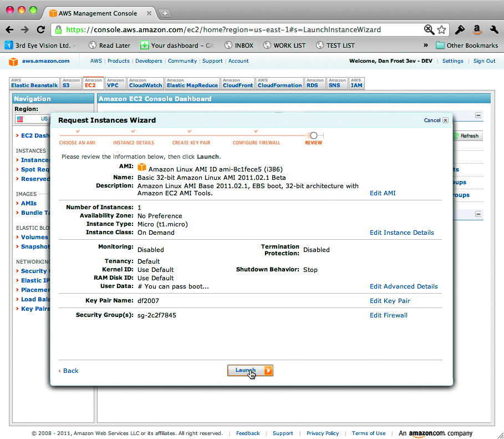Open the Developers link
The height and width of the screenshot is (439, 504).
tap(149, 61)
